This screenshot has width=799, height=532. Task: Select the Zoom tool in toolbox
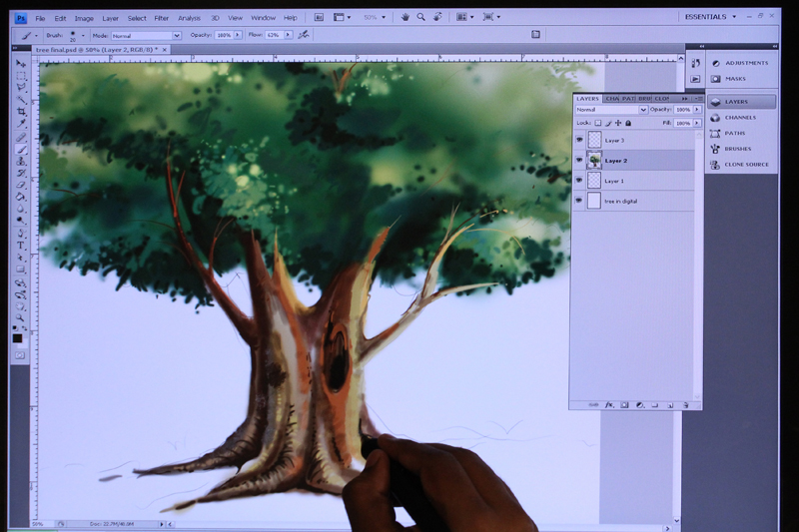20,317
